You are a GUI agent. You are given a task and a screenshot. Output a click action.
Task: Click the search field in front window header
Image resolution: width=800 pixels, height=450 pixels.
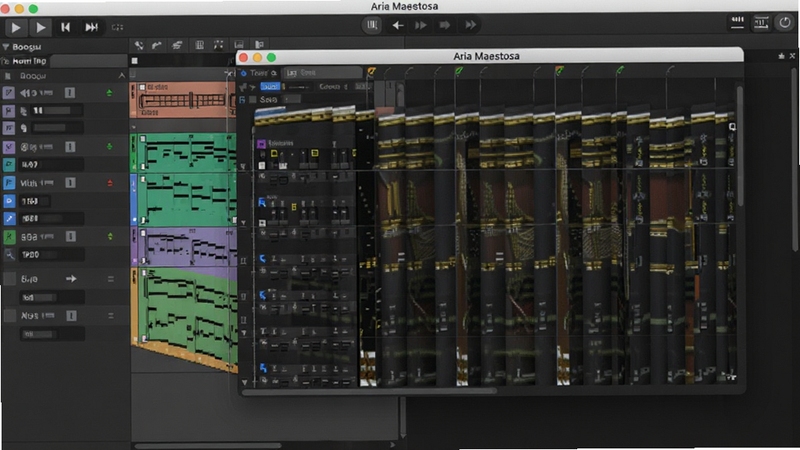point(322,73)
